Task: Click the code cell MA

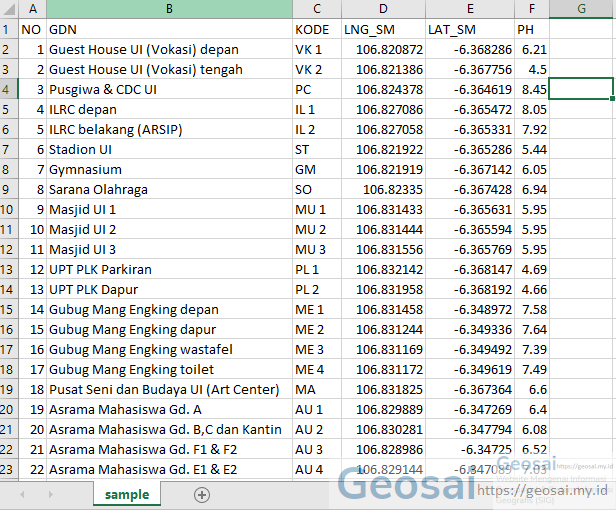Action: point(317,389)
